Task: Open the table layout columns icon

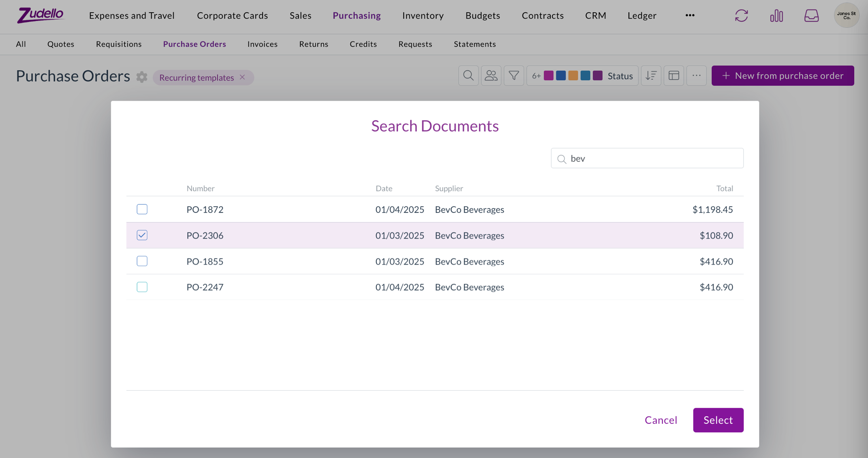Action: tap(674, 75)
